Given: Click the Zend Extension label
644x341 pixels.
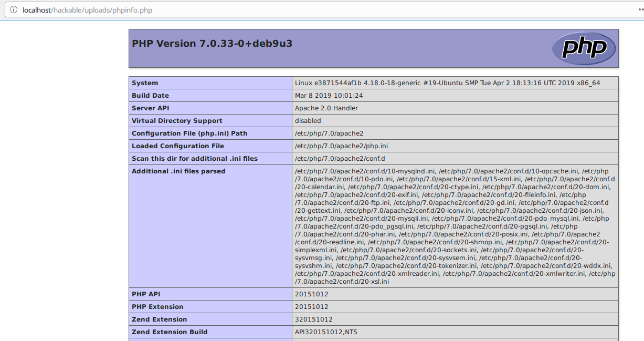Looking at the screenshot, I should coord(160,319).
